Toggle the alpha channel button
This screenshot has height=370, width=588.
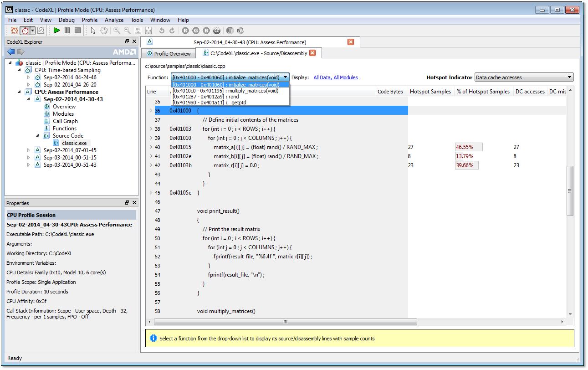pos(217,31)
